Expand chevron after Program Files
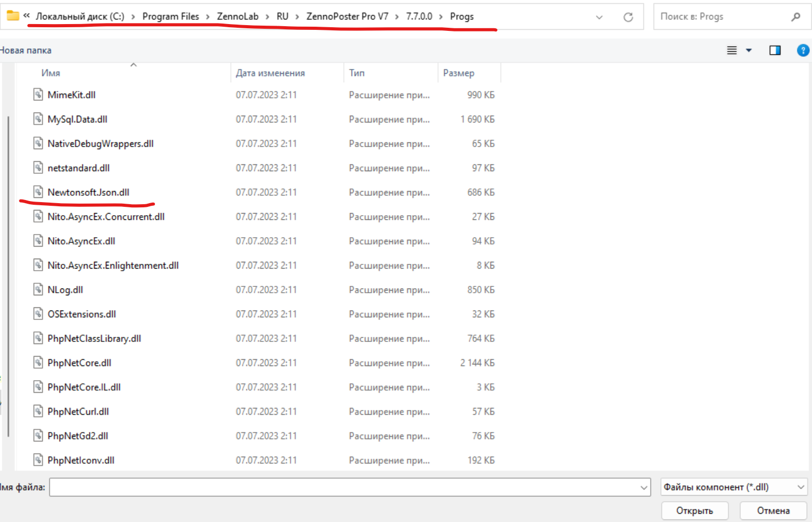812x522 pixels. tap(208, 17)
